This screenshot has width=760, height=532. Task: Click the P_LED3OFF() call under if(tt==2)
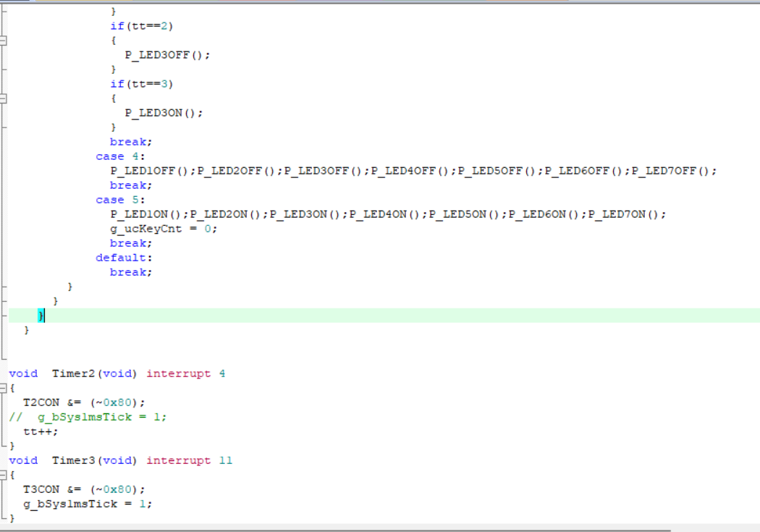pos(167,55)
